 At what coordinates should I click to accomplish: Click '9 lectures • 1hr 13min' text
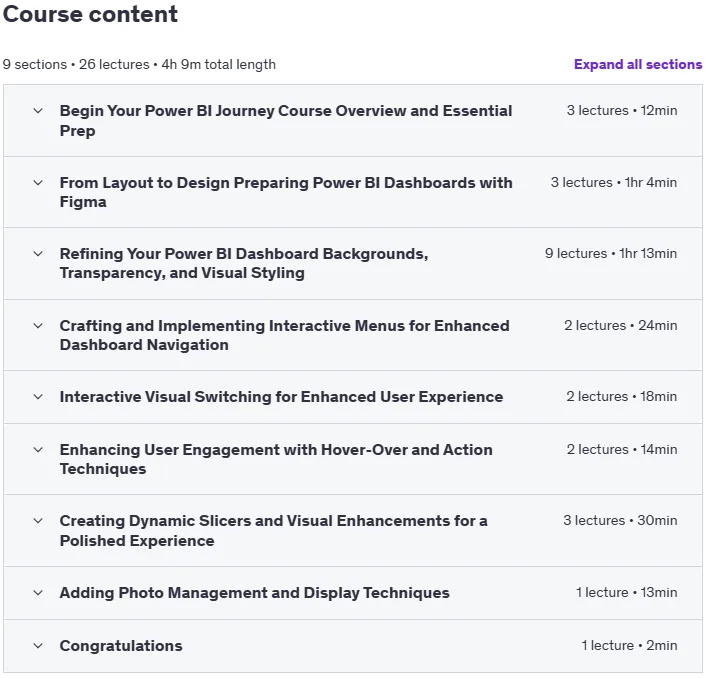tap(611, 253)
